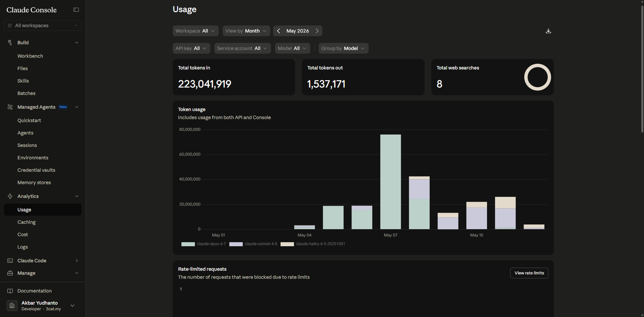644x317 pixels.
Task: Click the tallest May 07 usage bar
Action: 390,182
